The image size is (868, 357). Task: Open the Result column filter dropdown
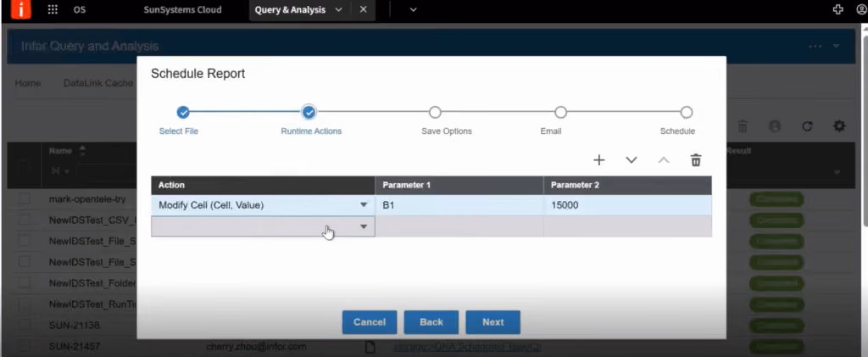pyautogui.click(x=837, y=173)
